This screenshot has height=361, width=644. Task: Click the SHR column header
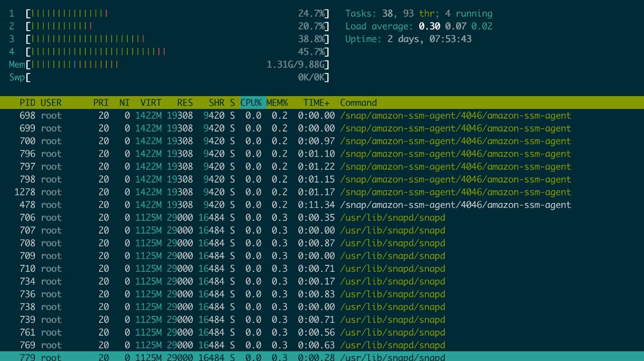pyautogui.click(x=217, y=103)
